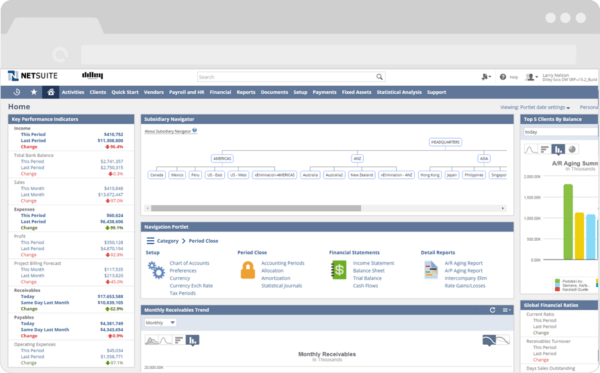The height and width of the screenshot is (373, 600).
Task: Open the Trial Balance link
Action: tap(367, 278)
